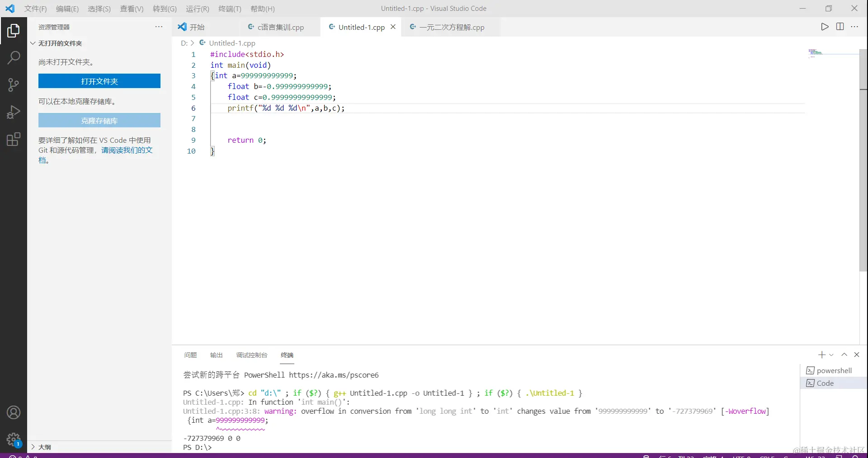Click the 打开文件夹 button
868x458 pixels.
click(99, 81)
